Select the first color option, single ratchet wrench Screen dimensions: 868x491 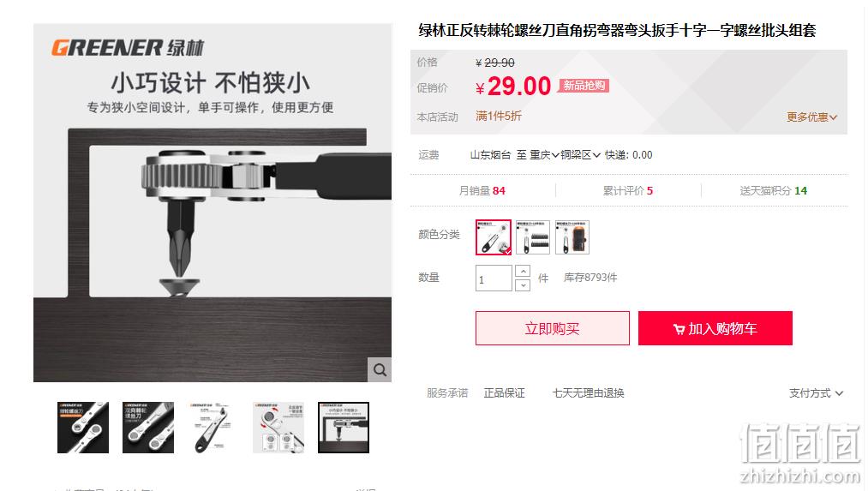(494, 237)
